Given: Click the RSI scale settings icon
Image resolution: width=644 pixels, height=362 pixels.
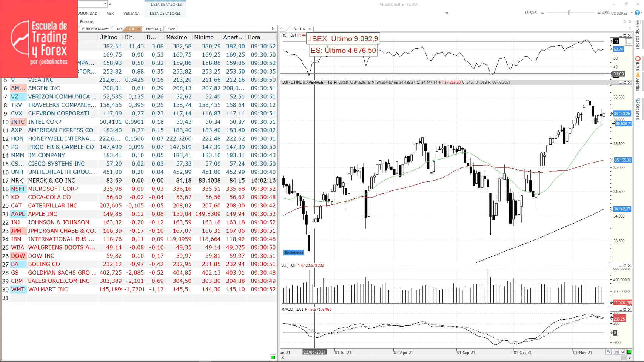Looking at the screenshot, I should pyautogui.click(x=628, y=42).
